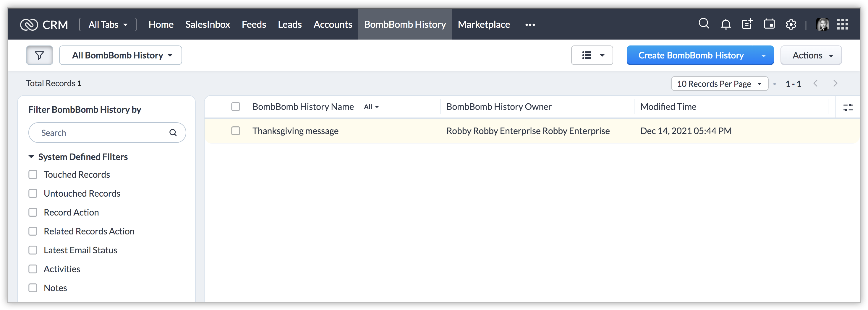The image size is (868, 310).
Task: Click the list view icon
Action: tap(587, 55)
